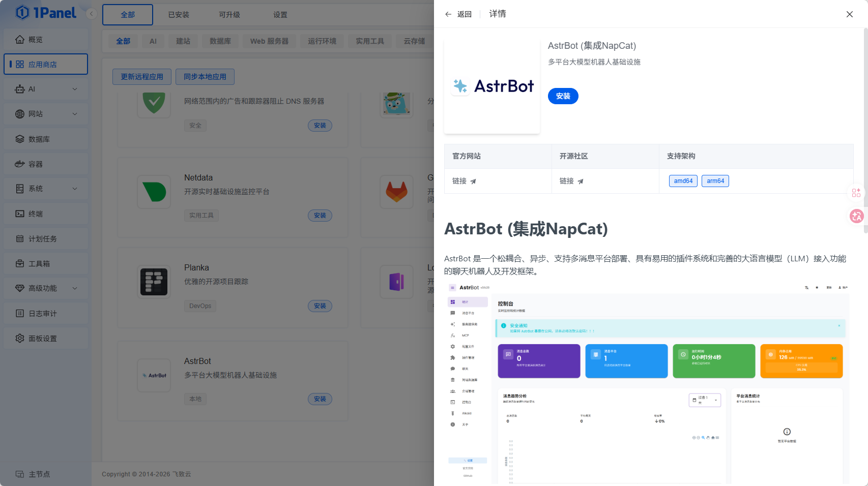The image size is (868, 486).
Task: Click the DevOps tag on Planka card
Action: click(200, 306)
